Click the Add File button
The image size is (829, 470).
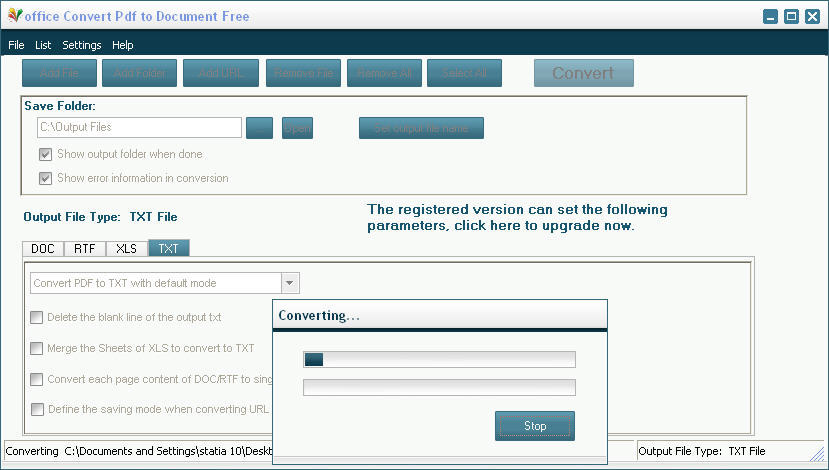[x=59, y=73]
